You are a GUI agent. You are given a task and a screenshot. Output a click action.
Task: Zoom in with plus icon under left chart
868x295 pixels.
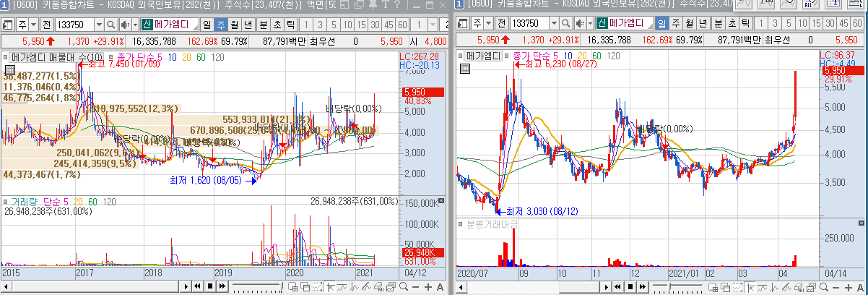click(428, 286)
